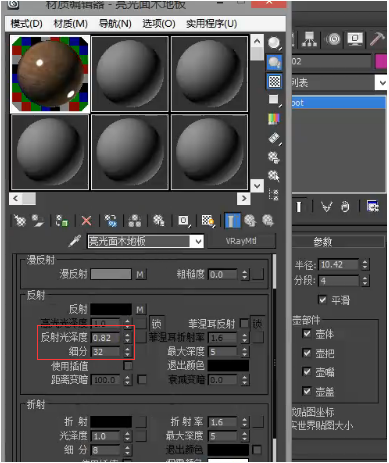The height and width of the screenshot is (463, 389).
Task: Click the sample slots scroll down arrow
Action: click(x=257, y=186)
